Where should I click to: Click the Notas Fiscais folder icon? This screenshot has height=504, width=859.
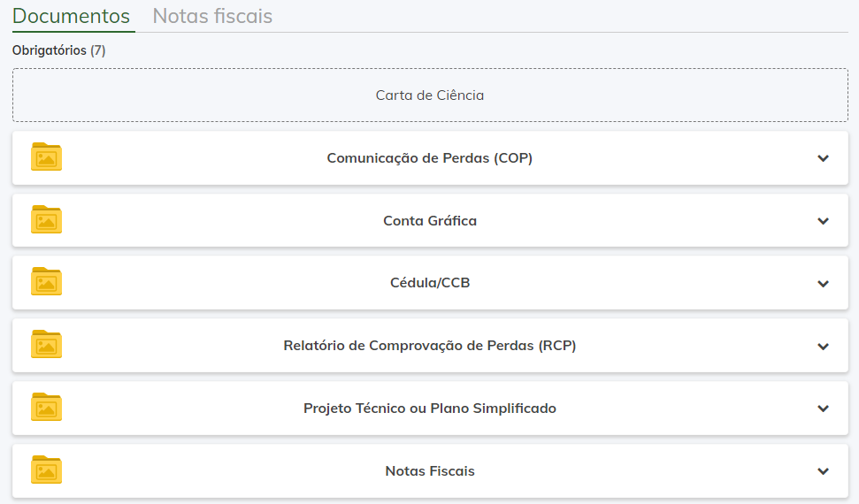click(x=46, y=471)
